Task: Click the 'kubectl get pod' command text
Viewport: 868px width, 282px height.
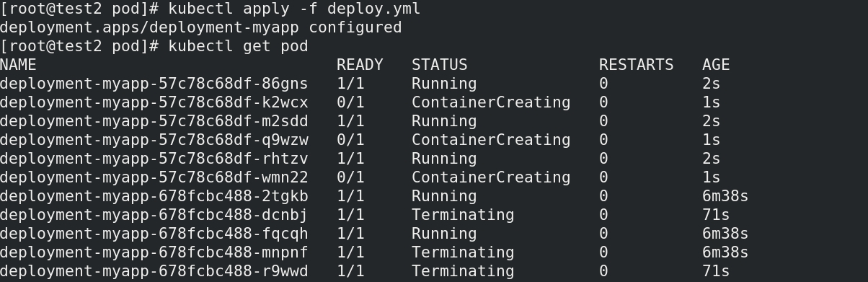Action: 238,47
